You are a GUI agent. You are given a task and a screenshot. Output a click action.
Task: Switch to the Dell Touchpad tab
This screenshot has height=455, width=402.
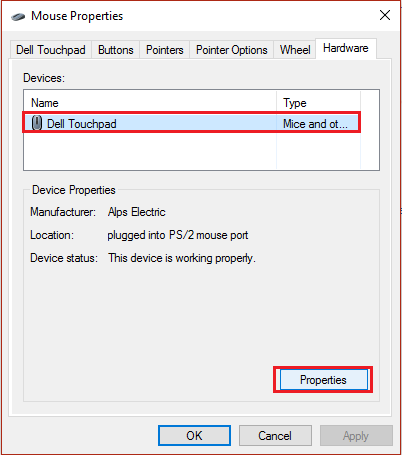tap(51, 50)
